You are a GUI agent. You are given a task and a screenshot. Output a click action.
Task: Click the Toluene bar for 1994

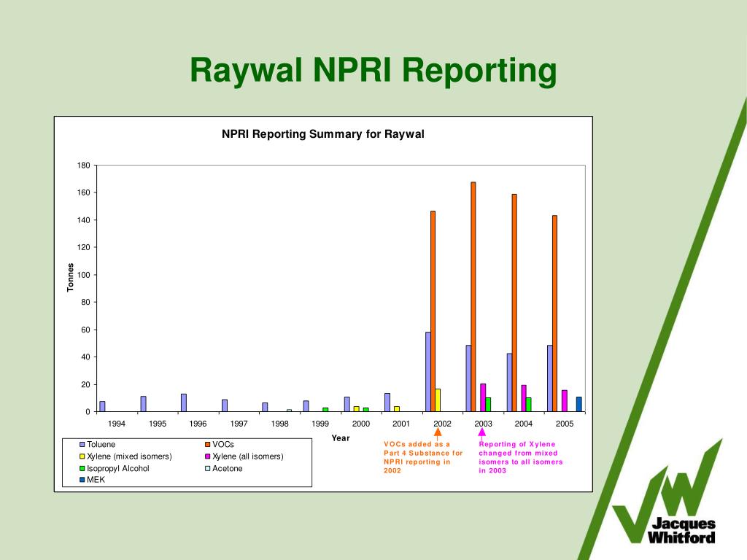pos(102,407)
